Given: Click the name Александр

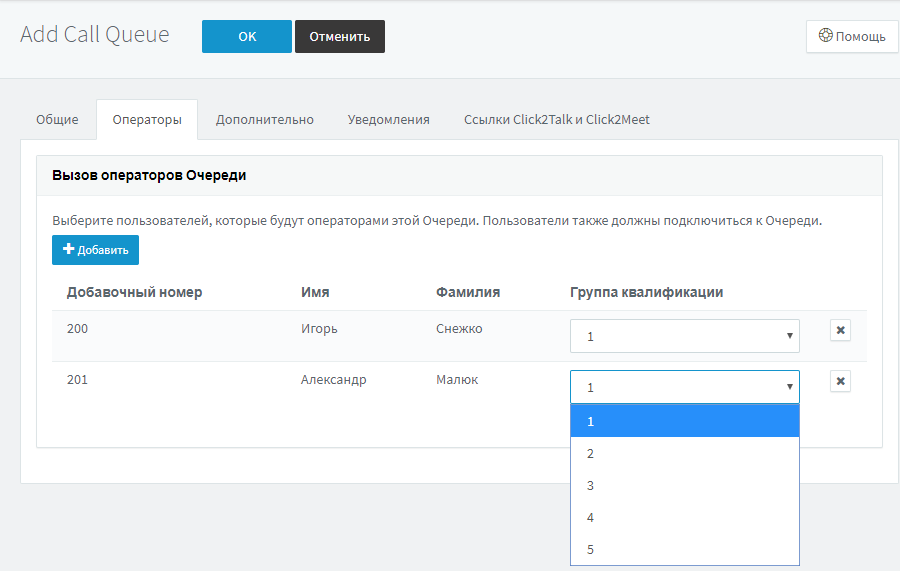Looking at the screenshot, I should (x=333, y=380).
